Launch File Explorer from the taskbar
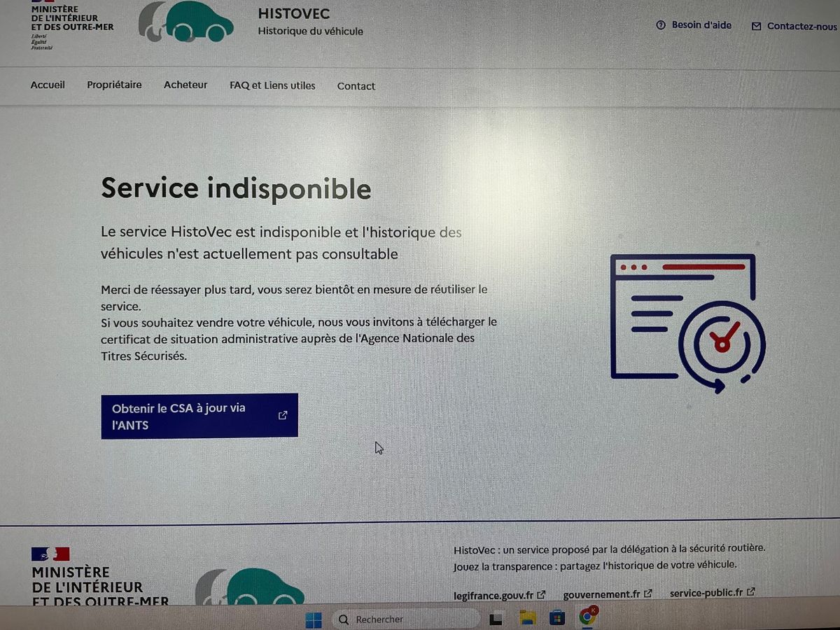 527,619
